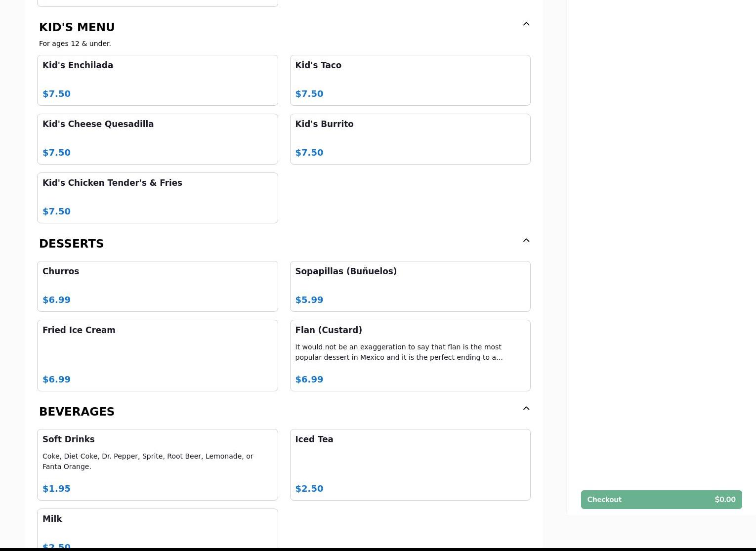Click the $0.00 checkout total
Screen dimensions: 756x551
(x=725, y=500)
